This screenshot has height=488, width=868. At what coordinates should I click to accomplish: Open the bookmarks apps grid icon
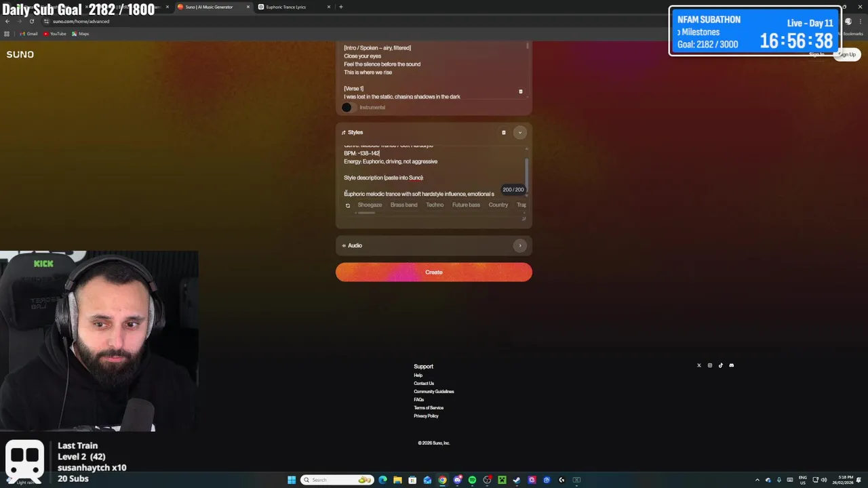pyautogui.click(x=7, y=33)
